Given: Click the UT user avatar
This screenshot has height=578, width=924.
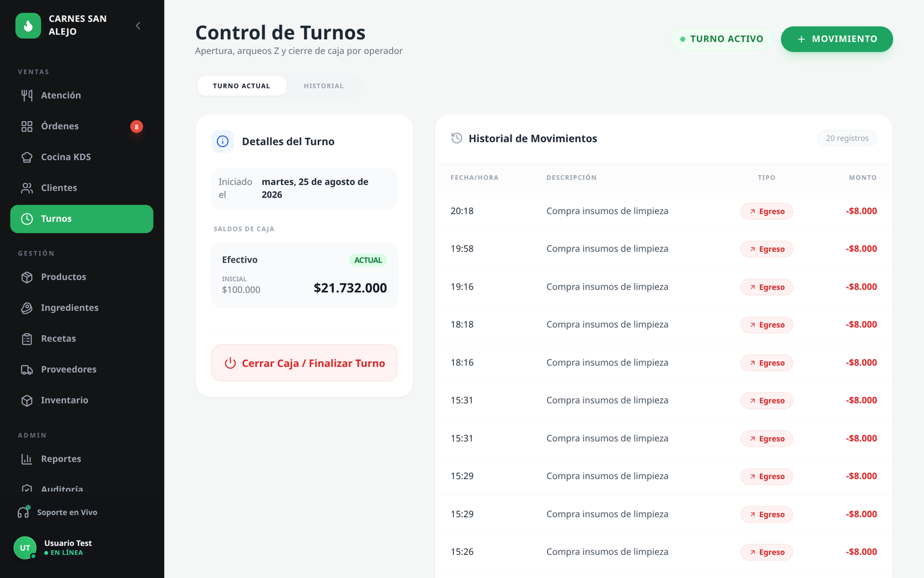Looking at the screenshot, I should pyautogui.click(x=25, y=548).
